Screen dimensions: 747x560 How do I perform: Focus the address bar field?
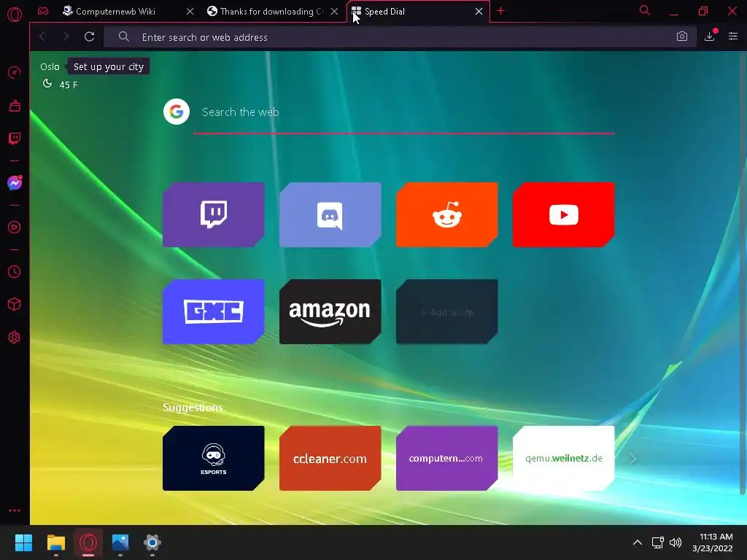point(400,36)
